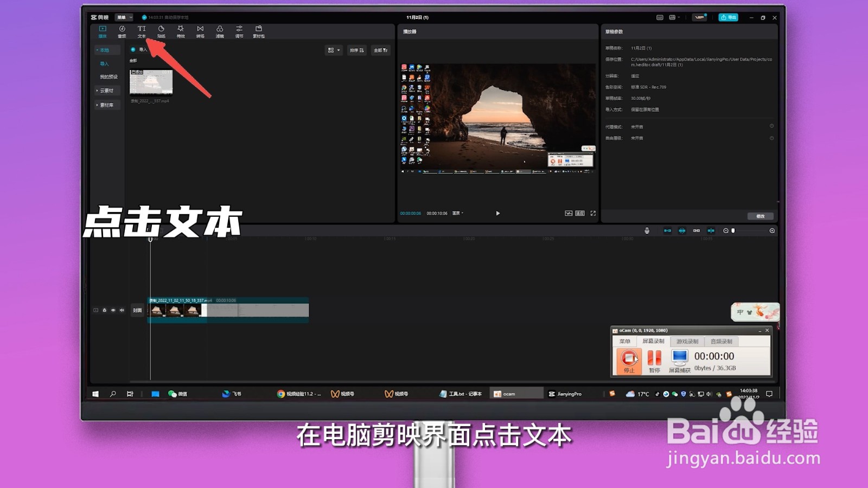
Task: Expand the 云素材 sidebar section
Action: coord(107,89)
